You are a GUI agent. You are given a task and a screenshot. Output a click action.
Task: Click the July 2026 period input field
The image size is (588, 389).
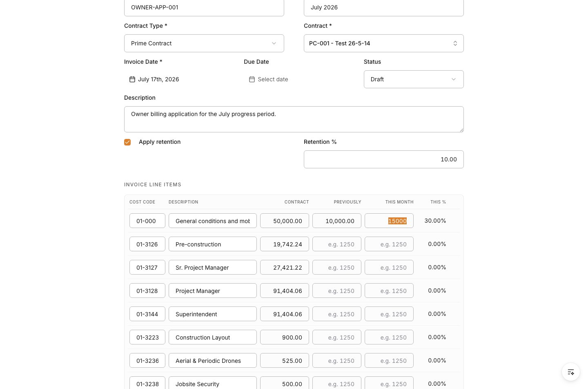(384, 7)
